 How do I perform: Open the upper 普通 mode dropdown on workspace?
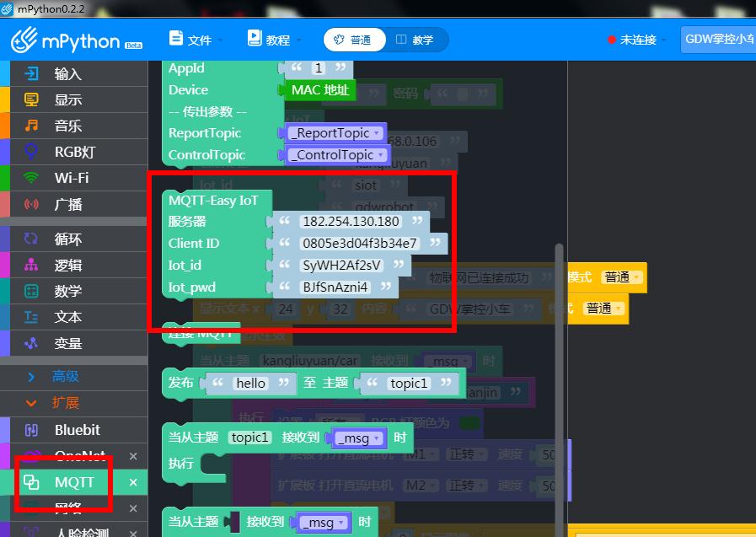click(623, 277)
